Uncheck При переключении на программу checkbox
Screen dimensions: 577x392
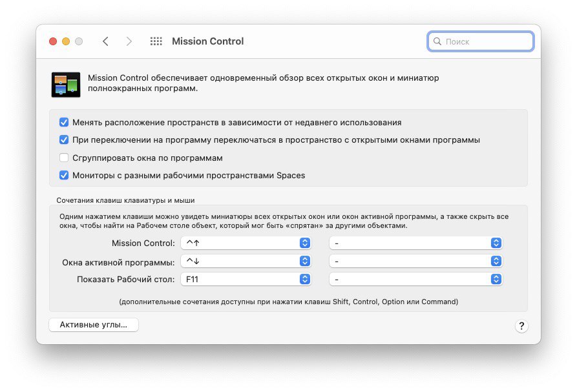64,139
